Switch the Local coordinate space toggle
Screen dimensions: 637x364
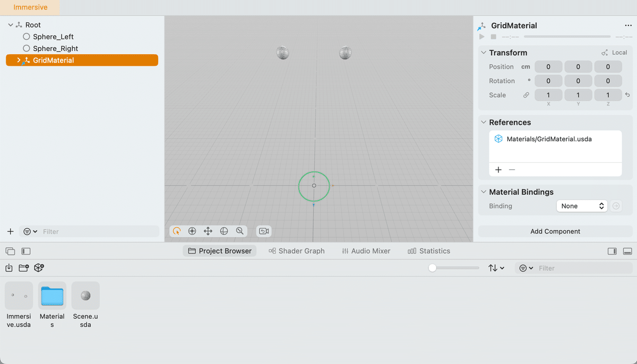coord(614,53)
